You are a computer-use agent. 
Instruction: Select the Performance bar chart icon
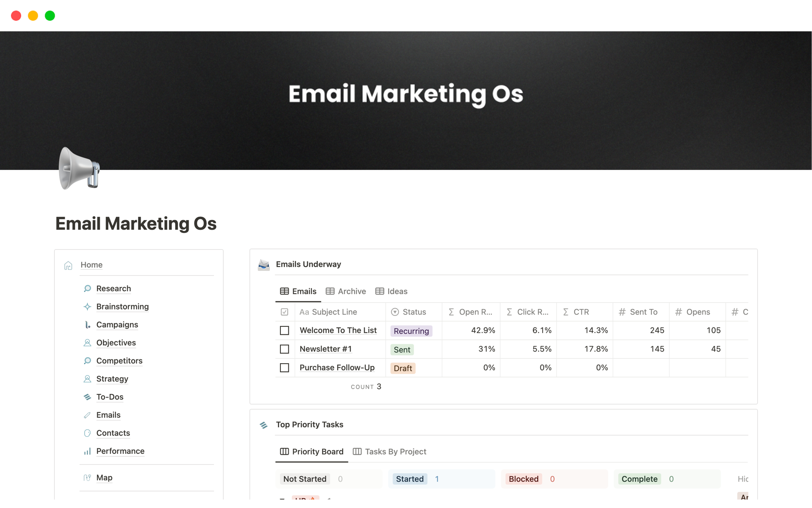87,451
